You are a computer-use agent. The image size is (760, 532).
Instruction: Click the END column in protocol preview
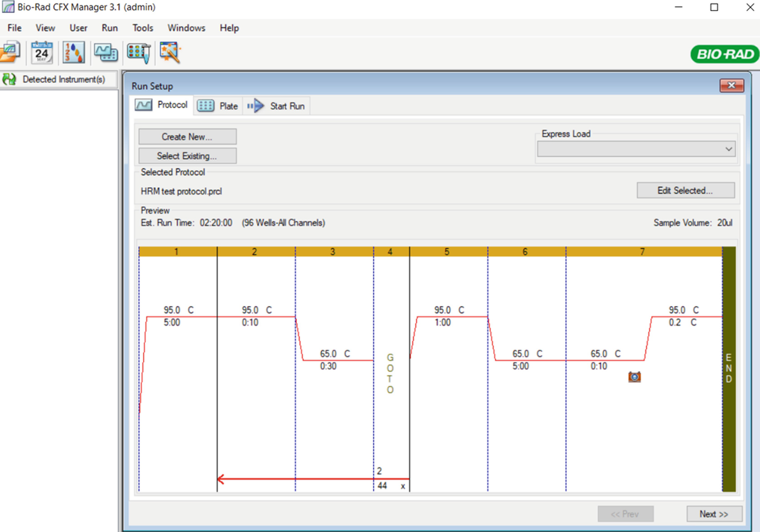click(x=729, y=369)
